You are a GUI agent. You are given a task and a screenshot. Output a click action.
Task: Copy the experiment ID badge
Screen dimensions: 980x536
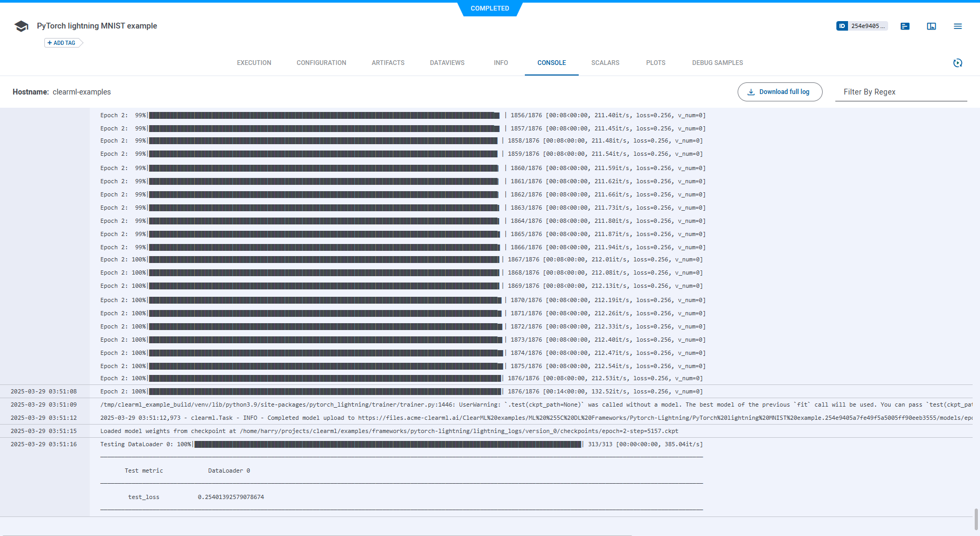pyautogui.click(x=861, y=26)
